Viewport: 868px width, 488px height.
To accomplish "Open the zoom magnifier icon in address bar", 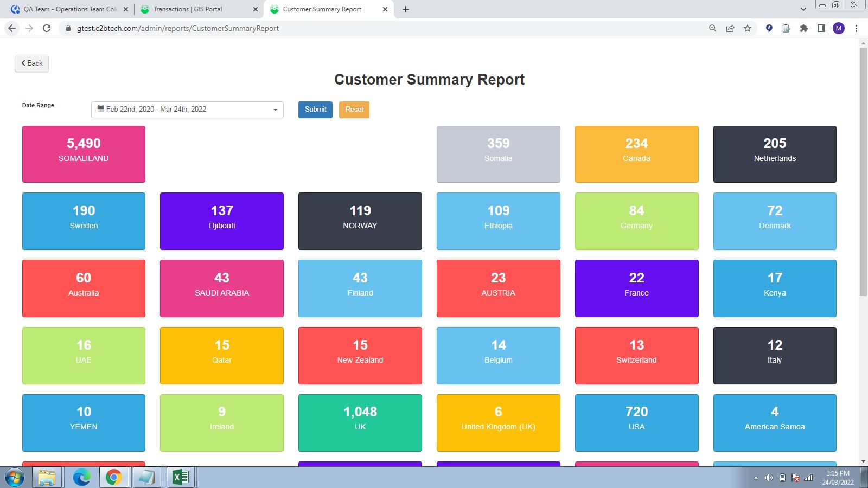I will pyautogui.click(x=713, y=28).
